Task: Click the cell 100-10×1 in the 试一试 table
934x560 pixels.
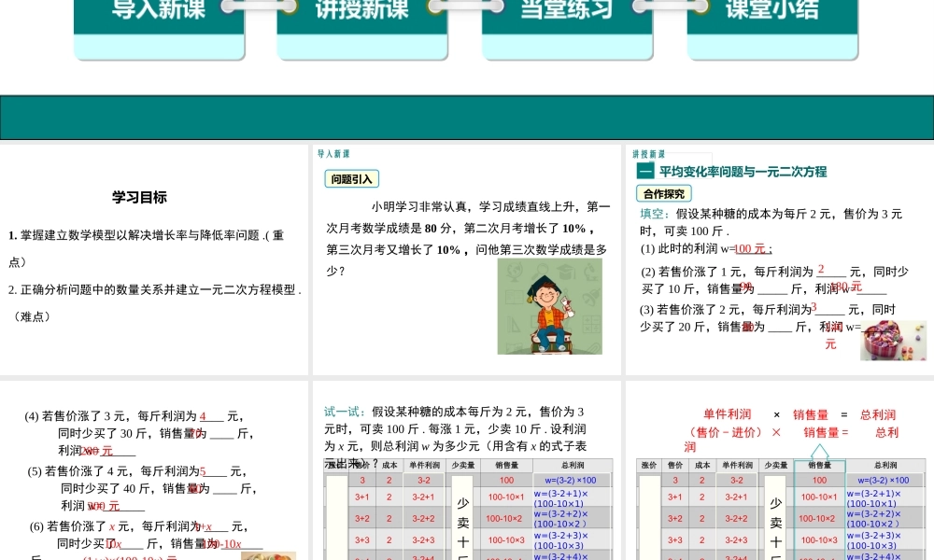Action: click(x=505, y=497)
